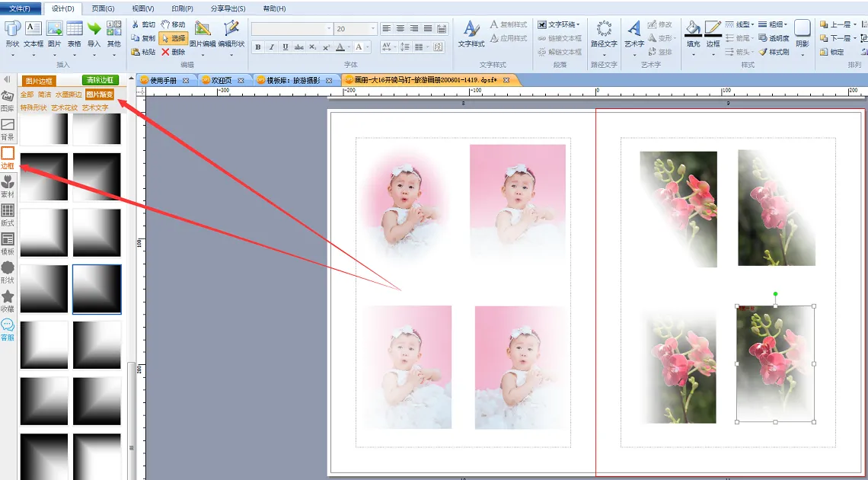Open the 背景 background panel in sidebar
This screenshot has height=480, width=868.
coord(8,128)
